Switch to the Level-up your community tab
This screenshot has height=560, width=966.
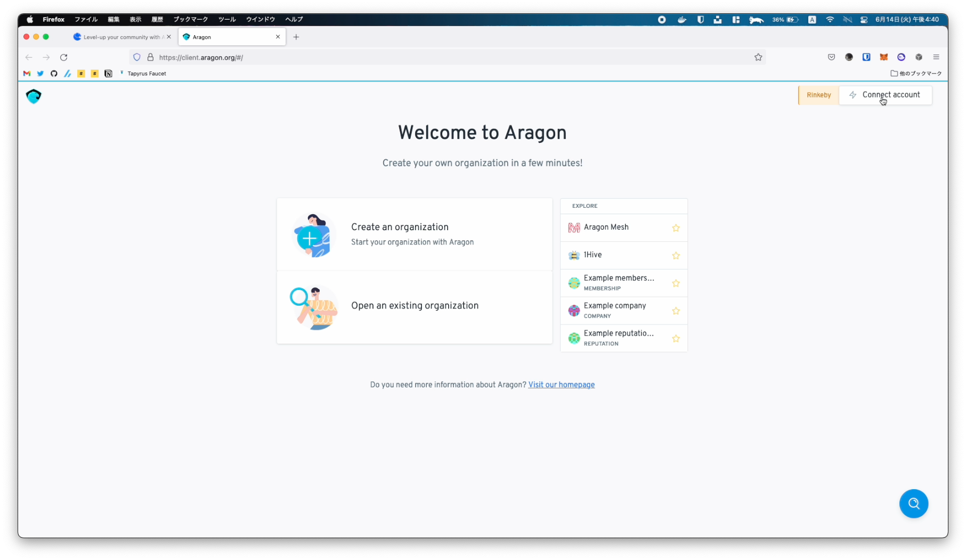(121, 37)
